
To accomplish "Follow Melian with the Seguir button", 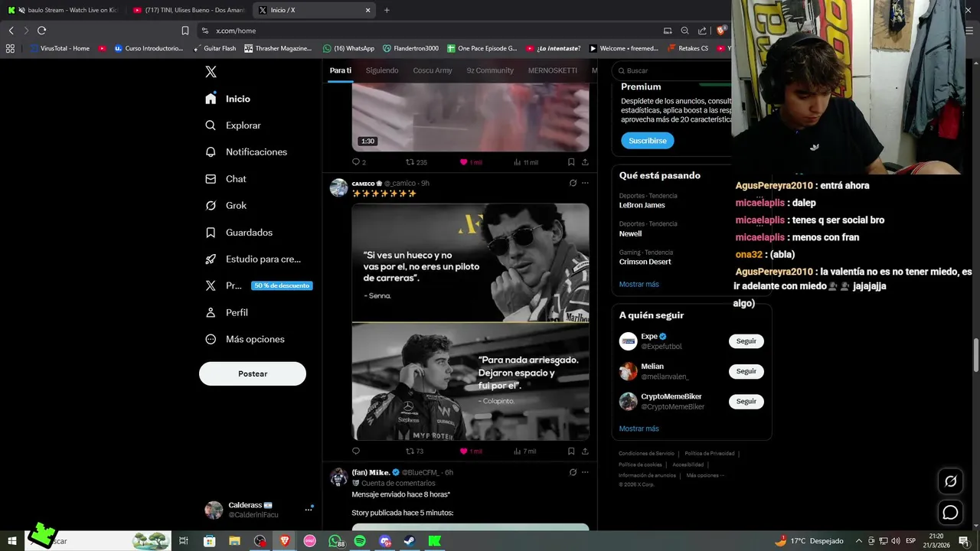I will pyautogui.click(x=746, y=371).
